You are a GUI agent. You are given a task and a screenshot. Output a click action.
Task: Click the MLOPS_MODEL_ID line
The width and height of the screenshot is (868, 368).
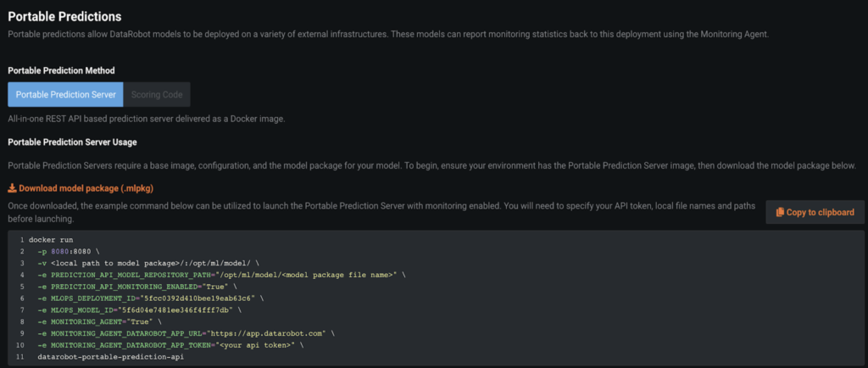140,309
